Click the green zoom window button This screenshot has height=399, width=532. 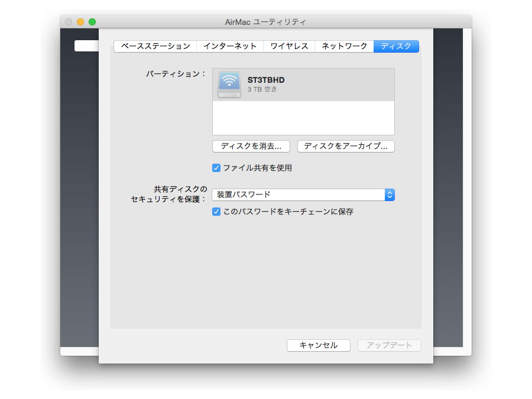point(92,22)
